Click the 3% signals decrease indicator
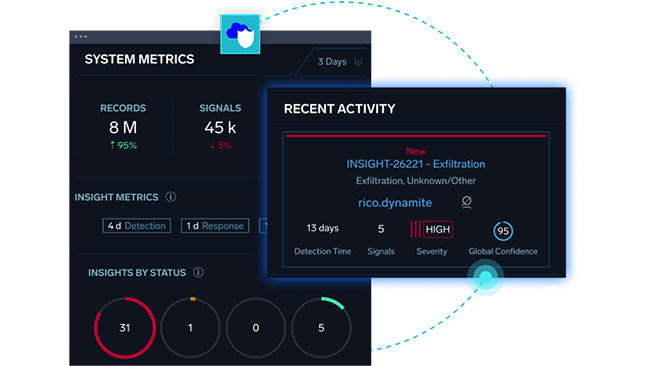The height and width of the screenshot is (366, 652). point(220,145)
